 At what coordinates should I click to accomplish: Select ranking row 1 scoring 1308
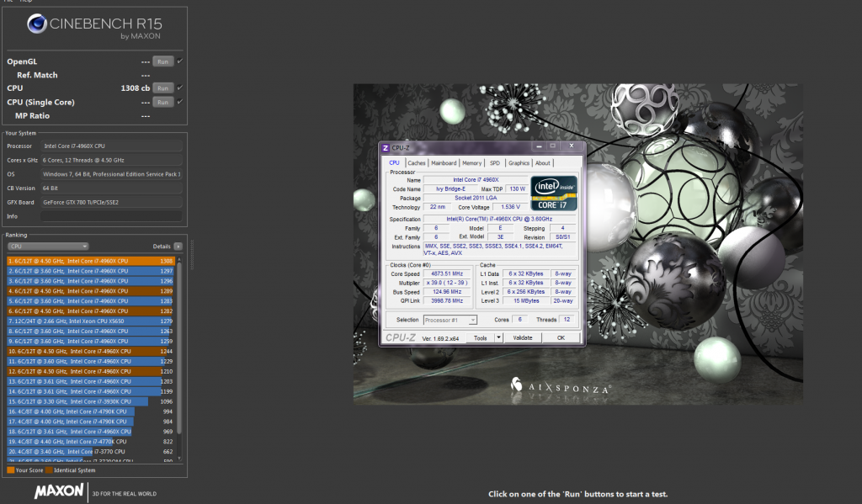pos(91,261)
